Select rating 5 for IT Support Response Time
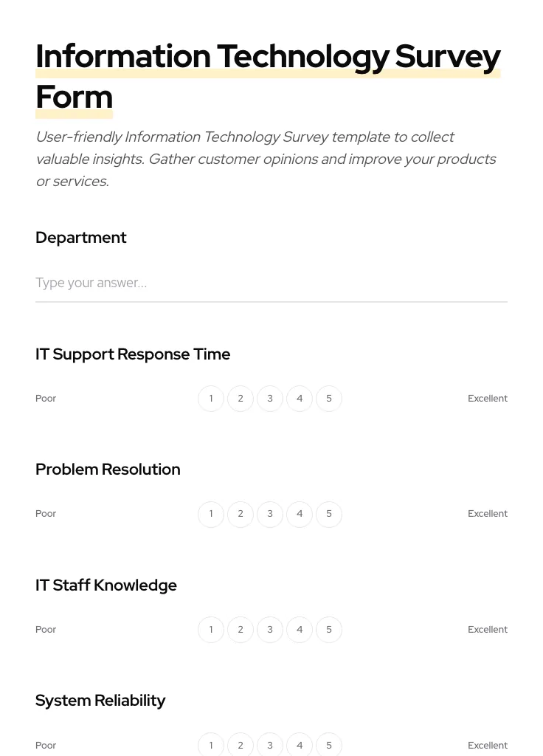 click(329, 398)
